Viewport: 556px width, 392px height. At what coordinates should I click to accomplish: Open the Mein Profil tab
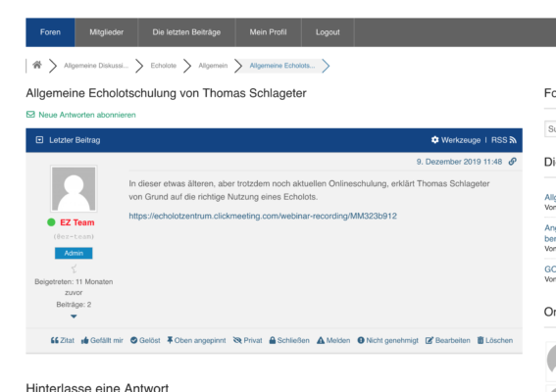pyautogui.click(x=268, y=32)
